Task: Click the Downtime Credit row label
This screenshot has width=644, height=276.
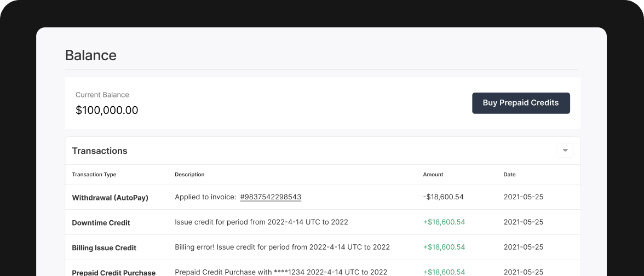Action: [101, 222]
